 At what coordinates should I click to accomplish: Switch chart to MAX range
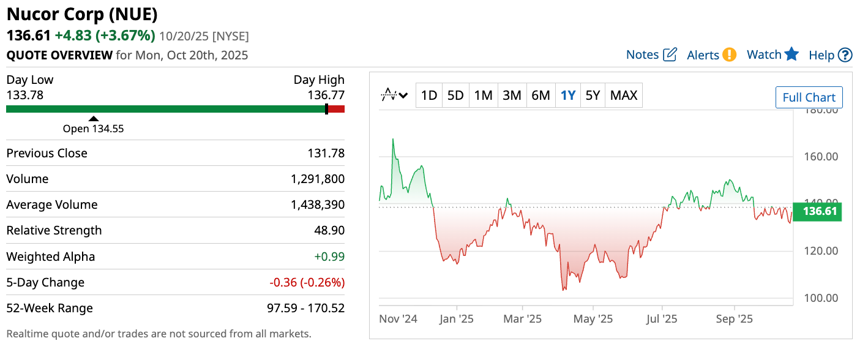tap(624, 96)
